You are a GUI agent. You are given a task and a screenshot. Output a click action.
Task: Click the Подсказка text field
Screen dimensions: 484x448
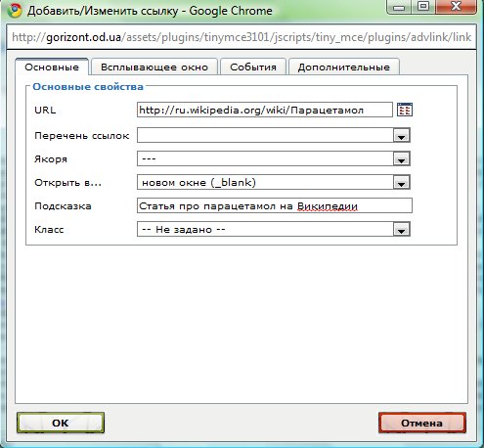275,205
